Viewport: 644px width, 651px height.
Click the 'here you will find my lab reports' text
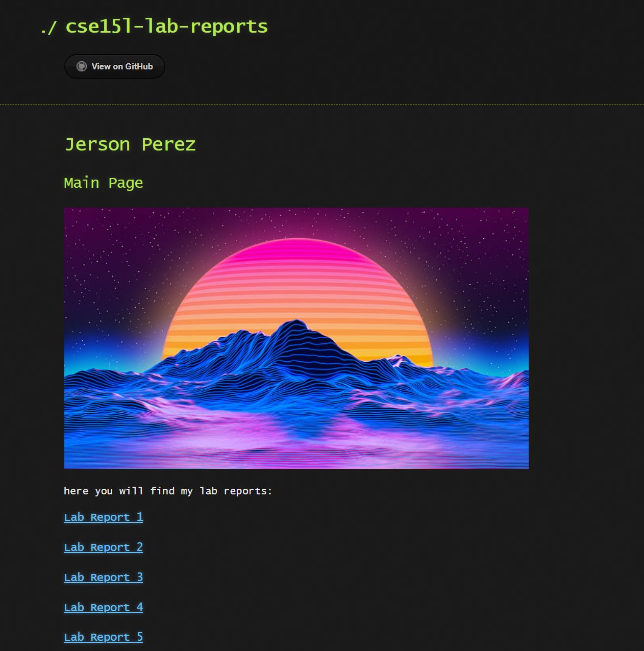click(x=167, y=491)
